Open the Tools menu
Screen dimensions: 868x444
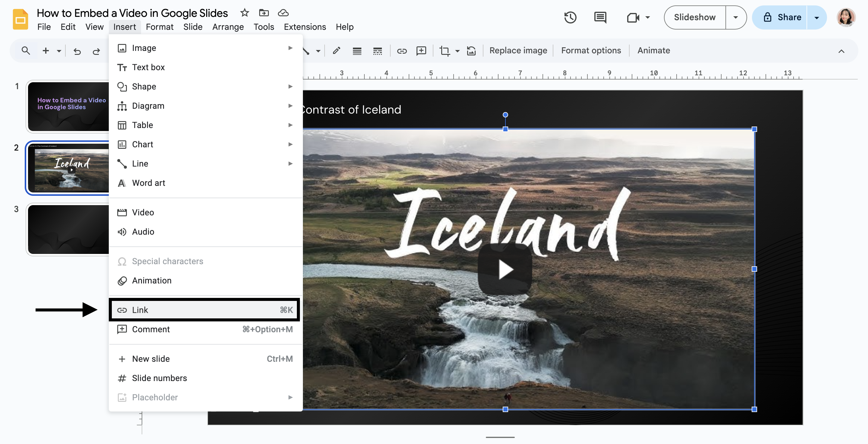(x=263, y=27)
